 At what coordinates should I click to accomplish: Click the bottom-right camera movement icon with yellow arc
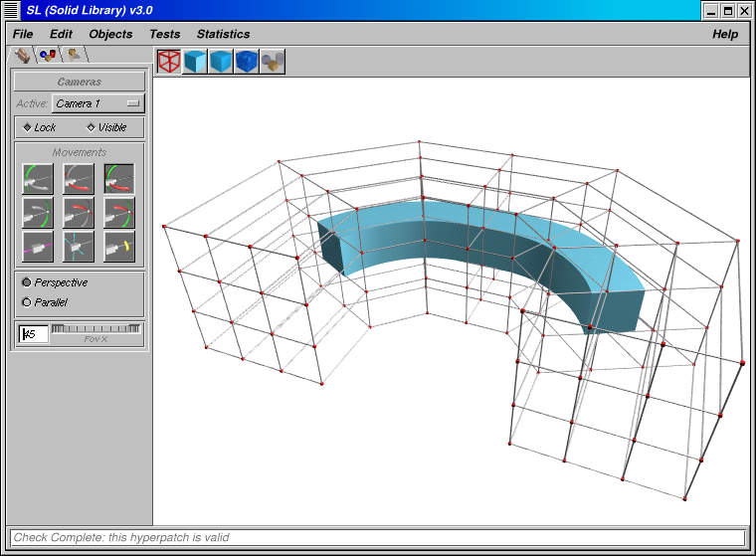pyautogui.click(x=119, y=246)
